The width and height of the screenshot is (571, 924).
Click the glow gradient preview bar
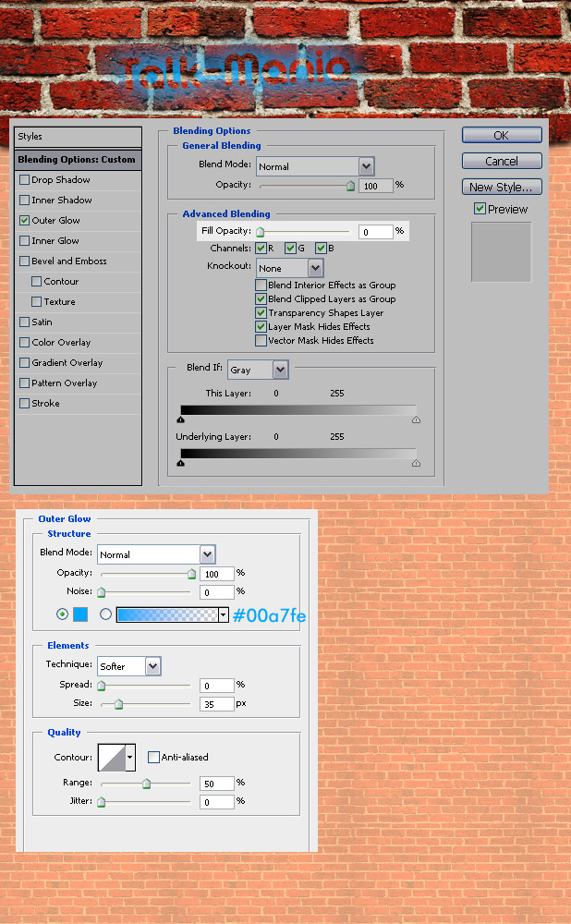click(x=167, y=614)
